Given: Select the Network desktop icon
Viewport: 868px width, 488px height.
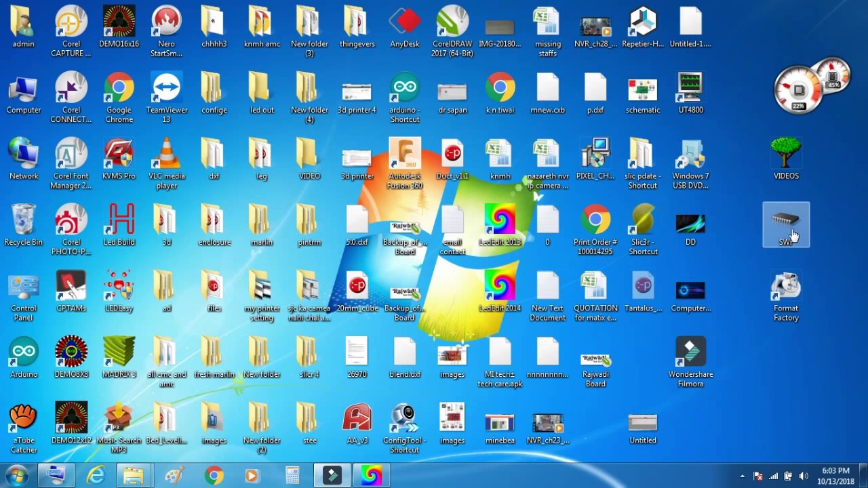Looking at the screenshot, I should pyautogui.click(x=24, y=161).
